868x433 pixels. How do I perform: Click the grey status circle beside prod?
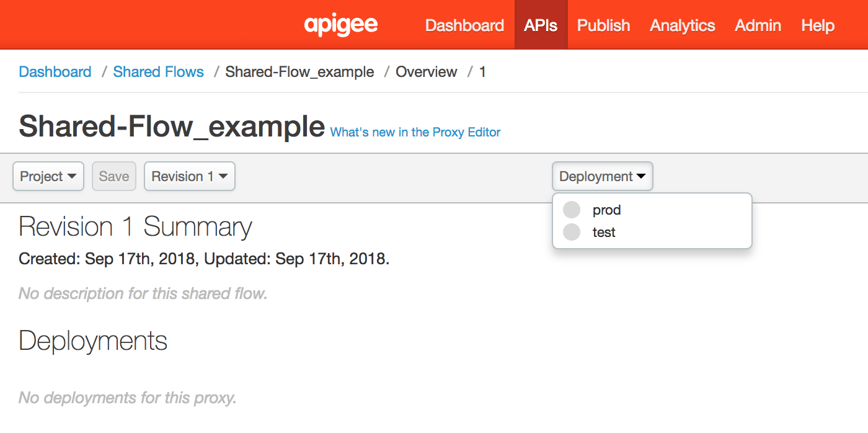[571, 210]
